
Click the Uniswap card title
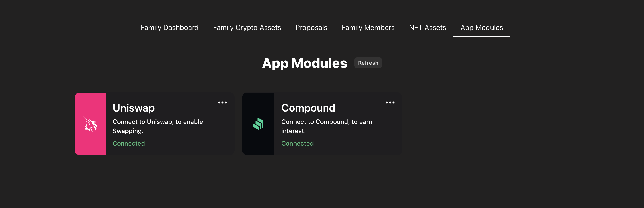point(133,108)
